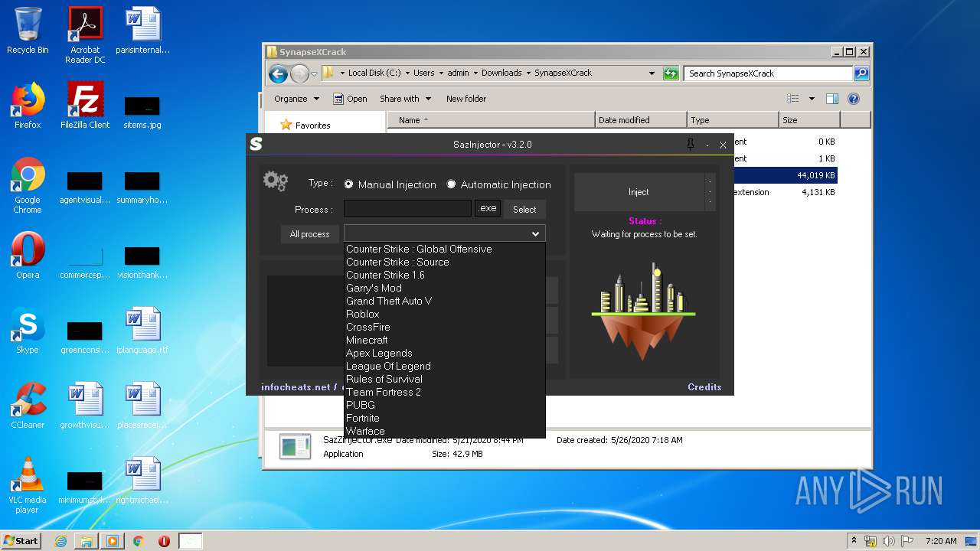Open Windows Media Player taskbar icon
This screenshot has height=551, width=980.
(x=112, y=541)
